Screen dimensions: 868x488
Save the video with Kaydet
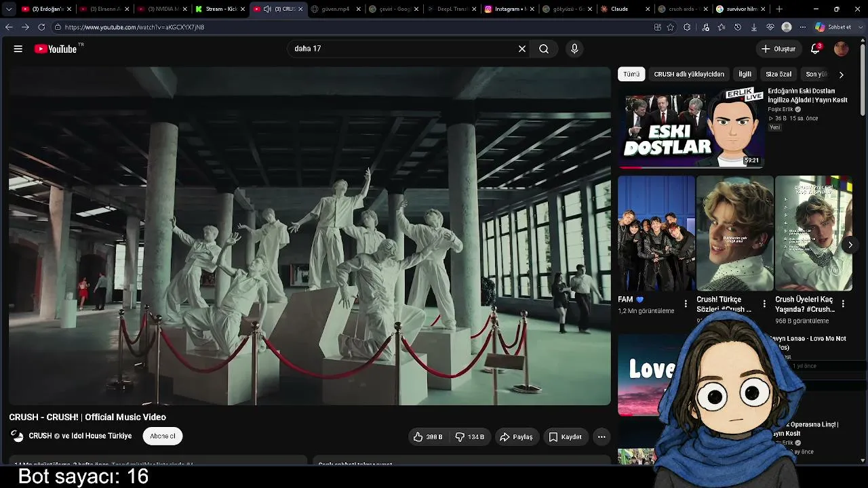point(566,437)
